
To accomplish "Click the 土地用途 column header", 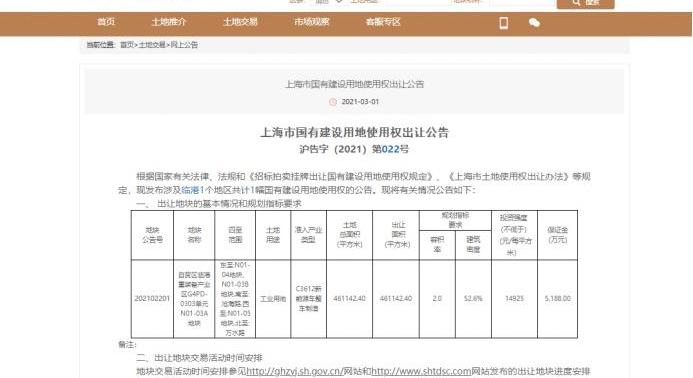I will point(273,235).
